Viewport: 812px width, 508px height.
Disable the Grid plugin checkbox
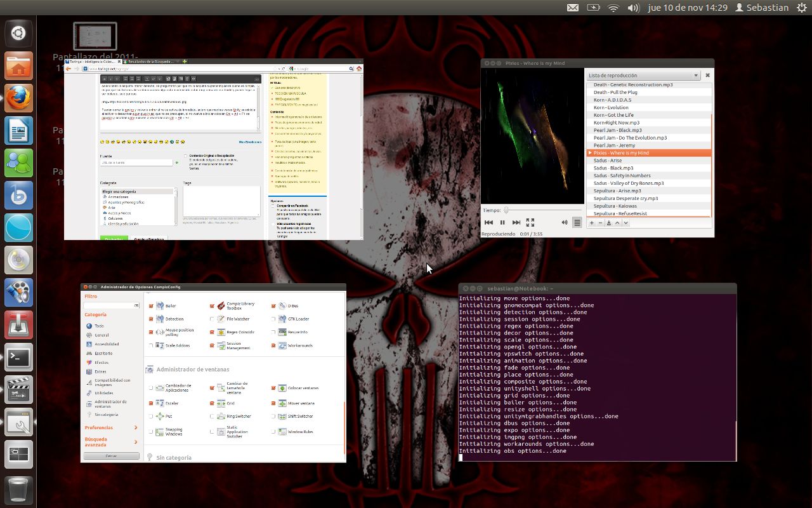(x=213, y=403)
